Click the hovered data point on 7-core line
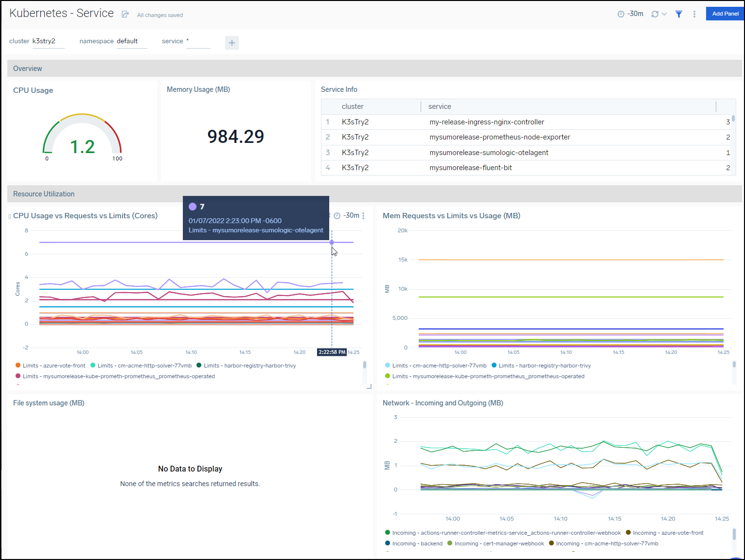The height and width of the screenshot is (560, 745). point(332,242)
